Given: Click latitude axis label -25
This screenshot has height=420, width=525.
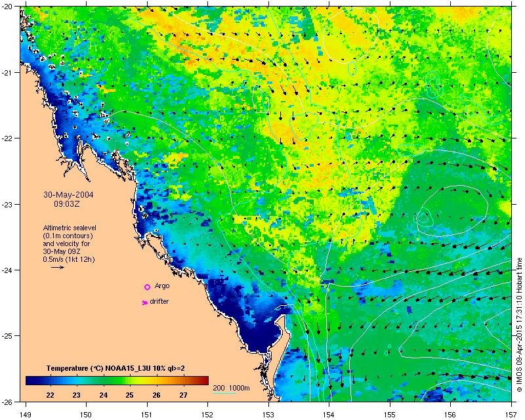Looking at the screenshot, I should coord(7,335).
